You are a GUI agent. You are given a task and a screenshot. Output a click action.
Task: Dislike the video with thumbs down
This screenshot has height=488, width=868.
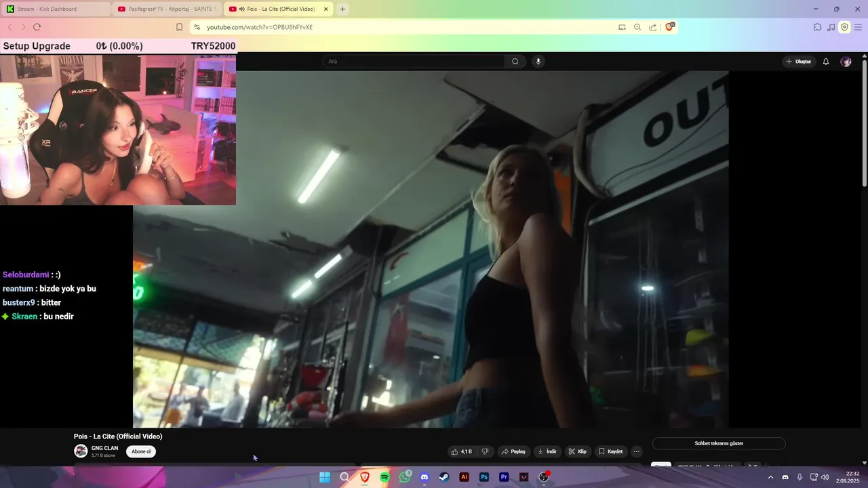coord(485,451)
